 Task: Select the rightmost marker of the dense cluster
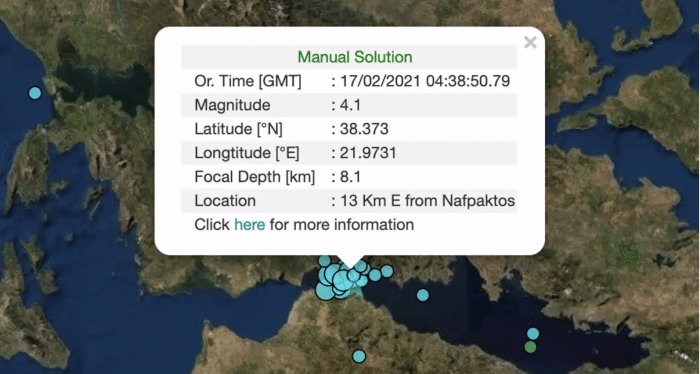(x=387, y=271)
